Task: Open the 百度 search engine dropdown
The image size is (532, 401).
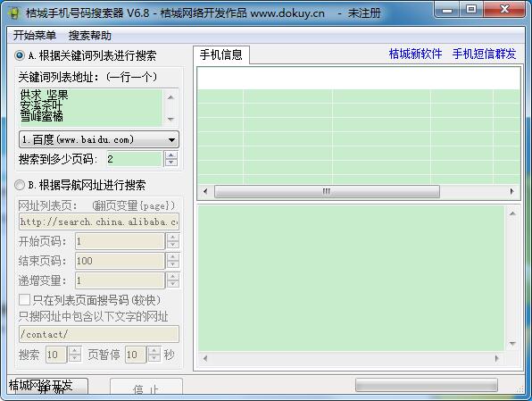Action: click(x=99, y=139)
